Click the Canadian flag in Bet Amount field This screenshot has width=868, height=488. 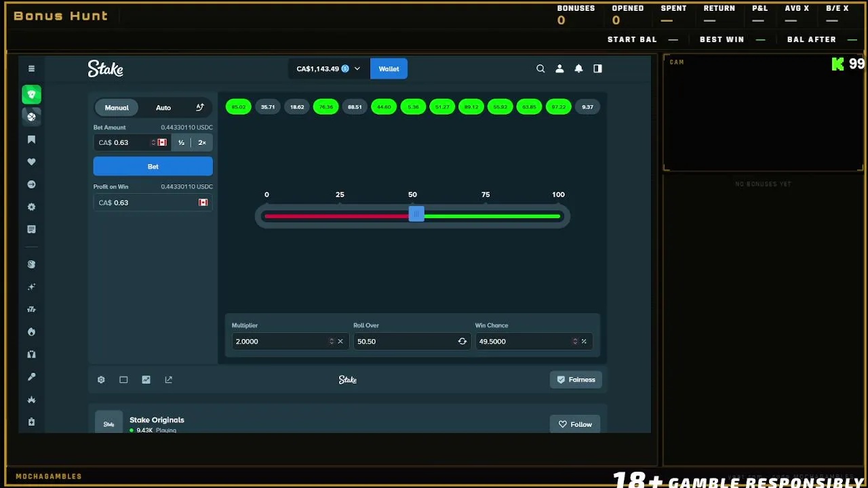click(162, 142)
